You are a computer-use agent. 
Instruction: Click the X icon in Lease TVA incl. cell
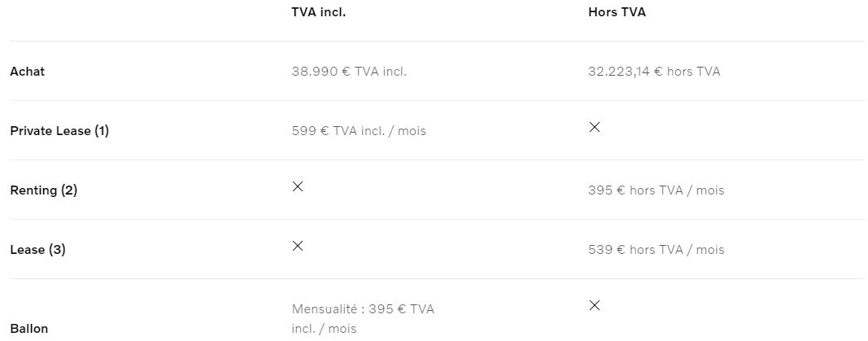point(298,246)
